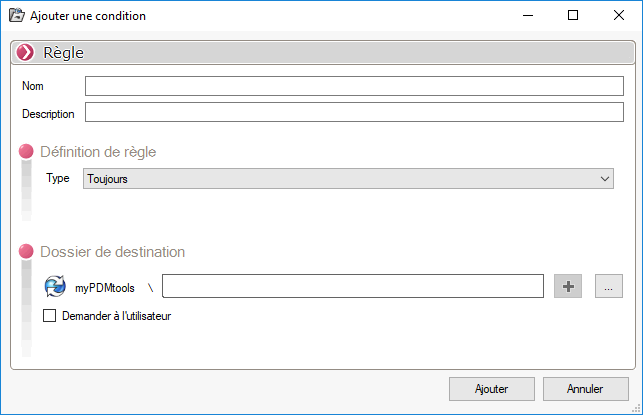Maximize the Ajouter une condition window
Image resolution: width=643 pixels, height=415 pixels.
click(573, 15)
